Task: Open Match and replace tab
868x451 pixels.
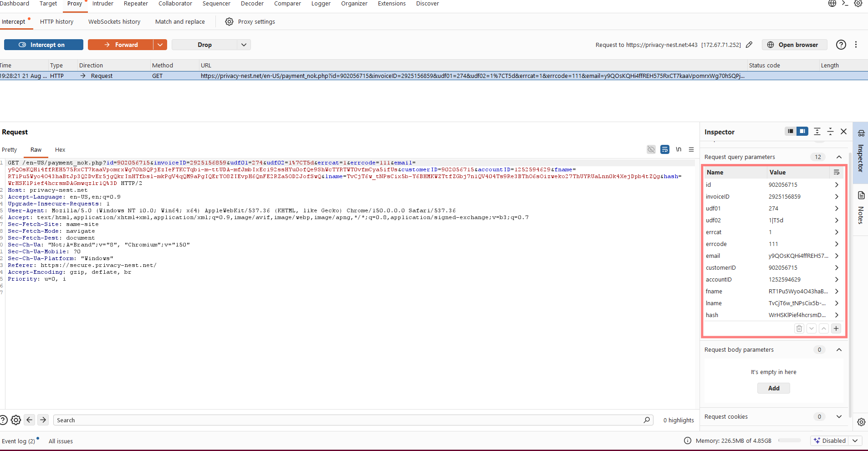Action: [180, 21]
